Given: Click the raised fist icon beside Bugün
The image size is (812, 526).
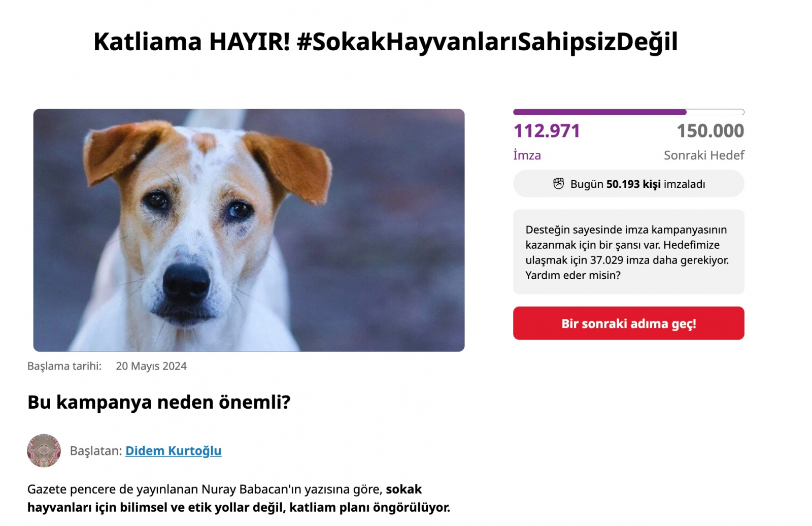Looking at the screenshot, I should coord(558,184).
